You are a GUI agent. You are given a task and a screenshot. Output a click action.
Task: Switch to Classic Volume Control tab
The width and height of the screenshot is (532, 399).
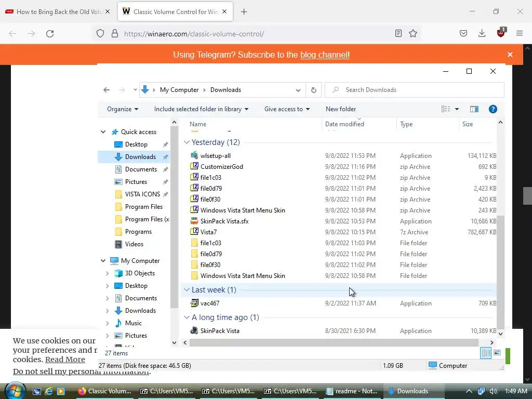click(176, 12)
